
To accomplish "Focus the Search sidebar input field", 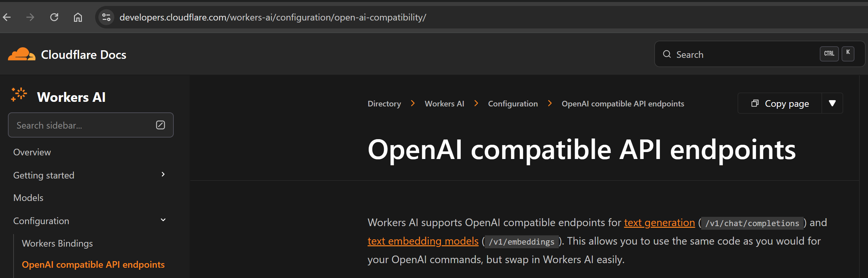I will (90, 125).
